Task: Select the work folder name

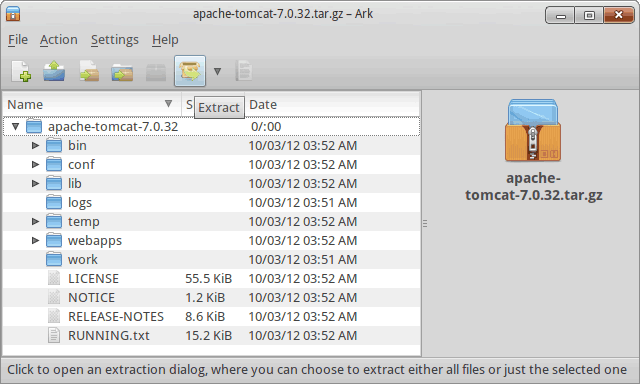Action: pos(83,260)
